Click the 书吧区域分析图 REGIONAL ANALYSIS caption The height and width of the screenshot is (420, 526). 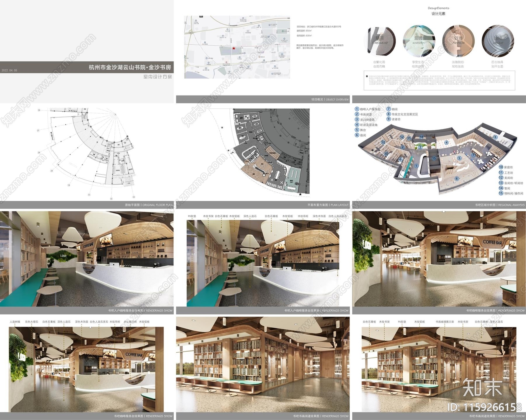click(x=500, y=205)
